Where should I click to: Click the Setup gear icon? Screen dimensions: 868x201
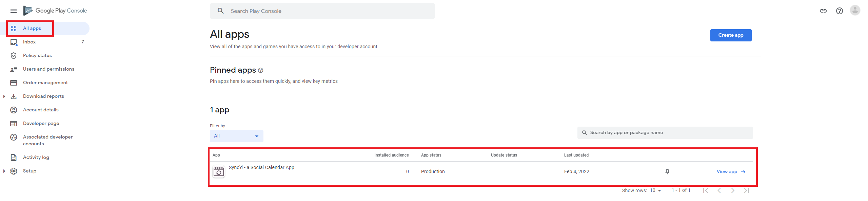(14, 171)
